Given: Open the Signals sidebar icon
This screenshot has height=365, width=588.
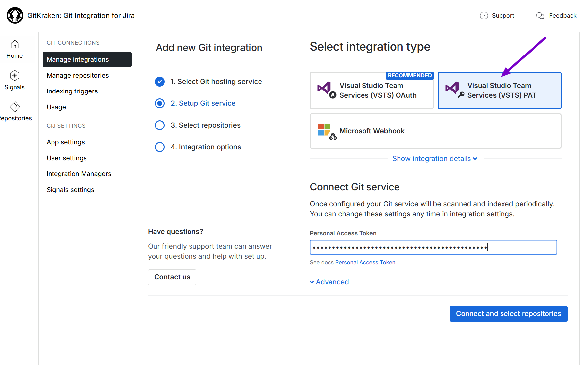Looking at the screenshot, I should click(15, 76).
